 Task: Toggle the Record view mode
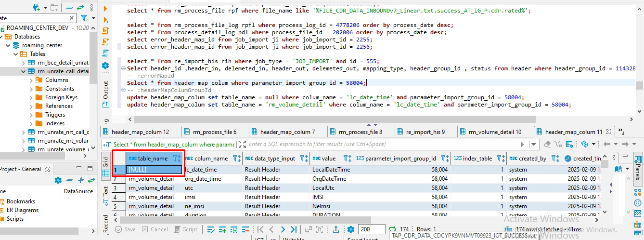pyautogui.click(x=106, y=224)
